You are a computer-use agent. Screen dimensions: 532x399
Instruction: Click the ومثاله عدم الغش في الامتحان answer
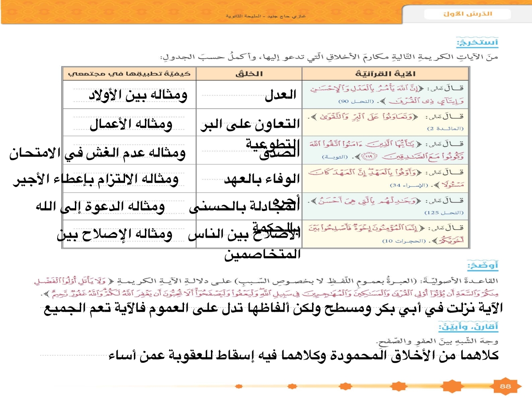[x=97, y=153]
